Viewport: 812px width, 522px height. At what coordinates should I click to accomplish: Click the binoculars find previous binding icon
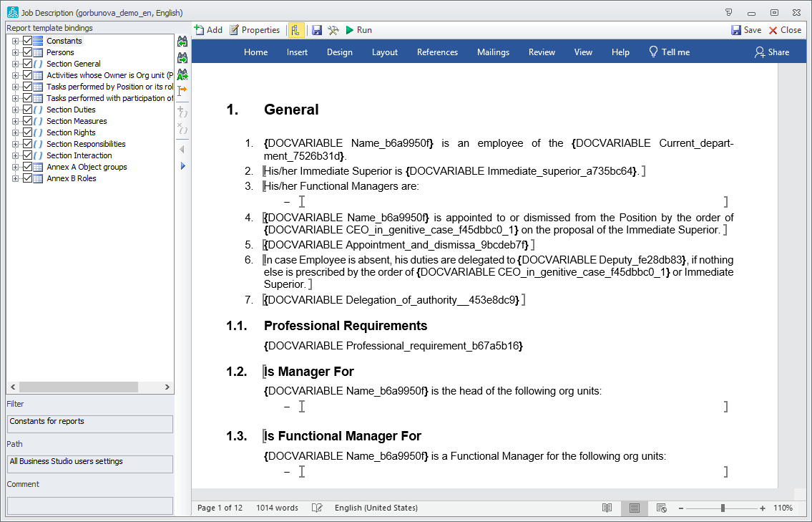[x=182, y=41]
